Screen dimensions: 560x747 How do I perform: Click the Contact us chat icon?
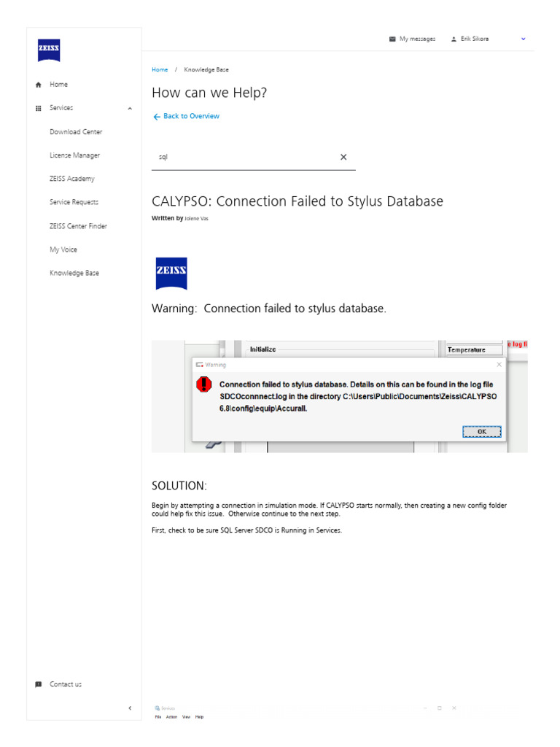(x=39, y=684)
